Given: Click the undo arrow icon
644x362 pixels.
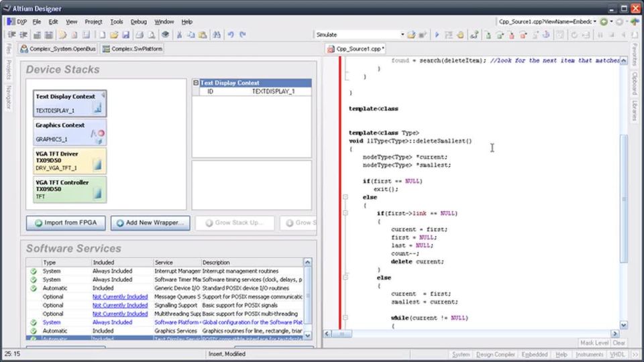Looking at the screenshot, I should coord(231,35).
